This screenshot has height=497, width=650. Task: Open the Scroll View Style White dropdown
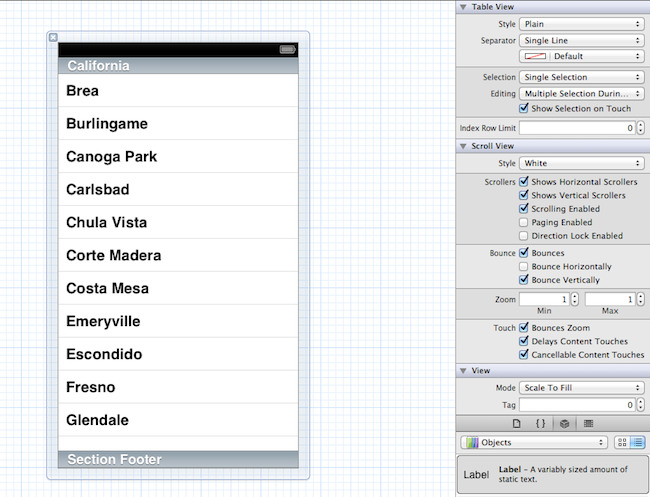pos(582,163)
